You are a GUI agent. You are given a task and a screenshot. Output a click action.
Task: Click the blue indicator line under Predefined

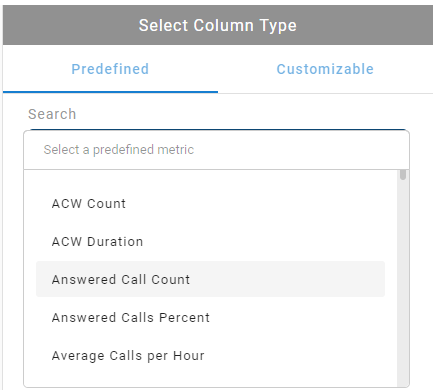[x=110, y=92]
